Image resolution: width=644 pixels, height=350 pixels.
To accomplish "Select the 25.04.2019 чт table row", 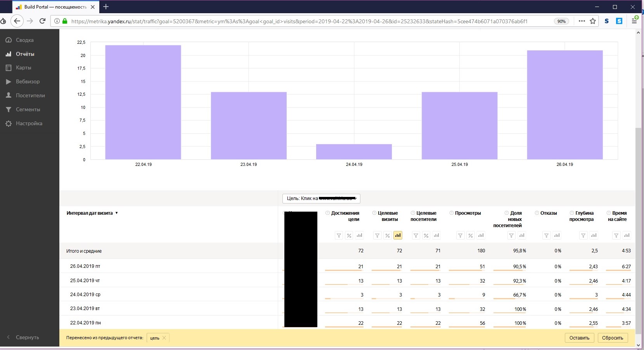I will 347,280.
